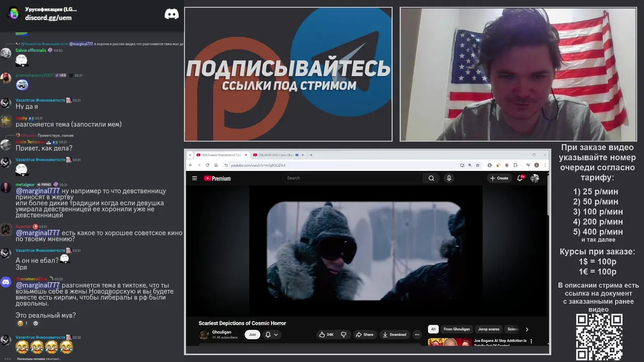This screenshot has height=362, width=644.
Task: Select the All filter chip
Action: (433, 329)
